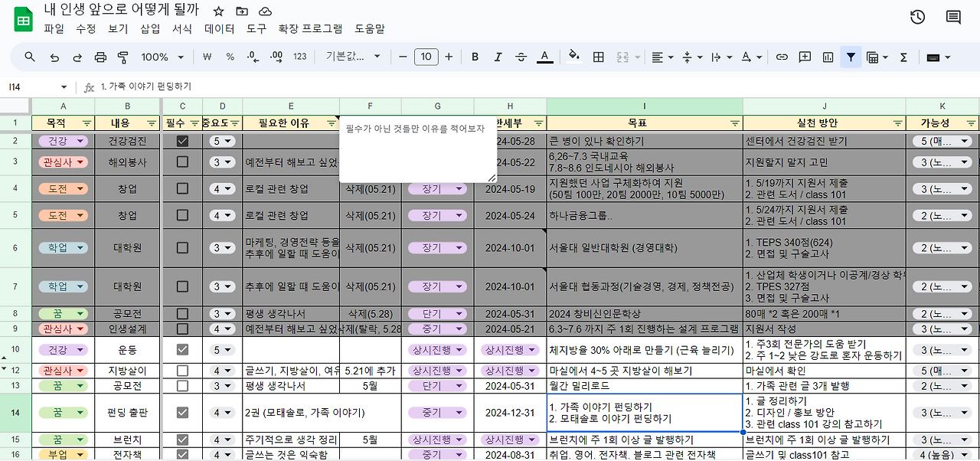This screenshot has height=461, width=980.
Task: Uncheck the 필수 checkbox for 브런치
Action: 182,440
